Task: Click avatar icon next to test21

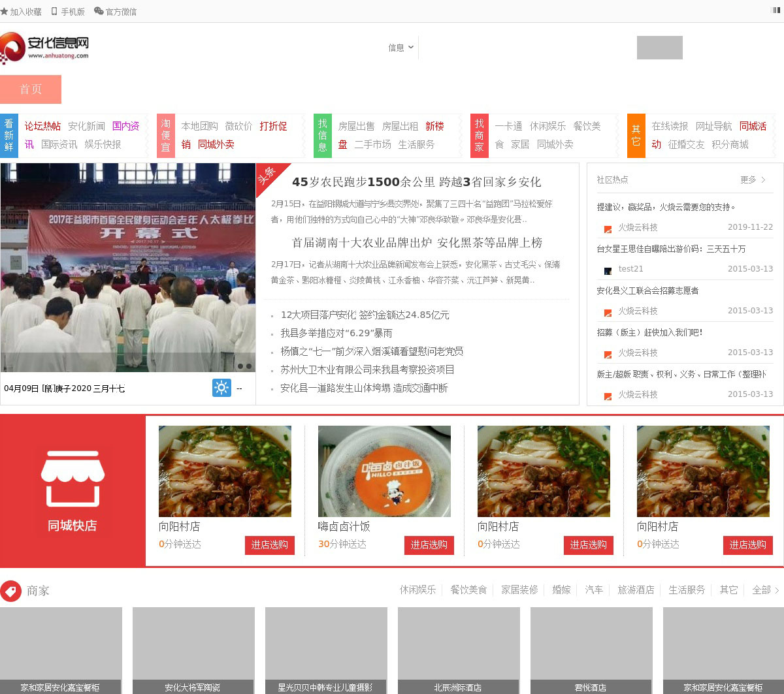Action: 608,270
